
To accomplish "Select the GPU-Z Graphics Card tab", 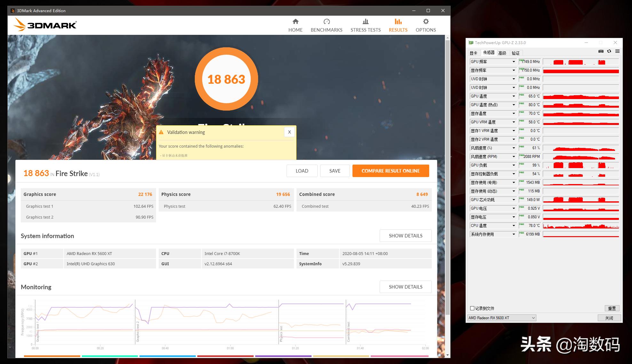I will [x=474, y=53].
